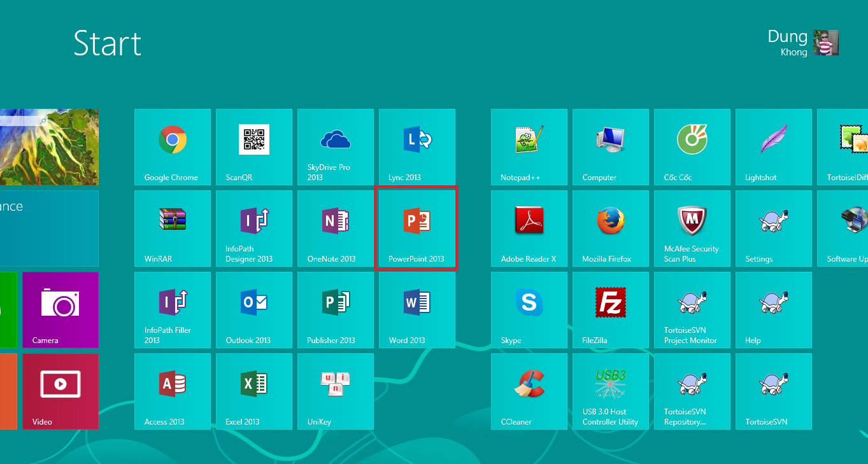The image size is (868, 464).
Task: Open the Google Chrome tile
Action: tap(173, 147)
